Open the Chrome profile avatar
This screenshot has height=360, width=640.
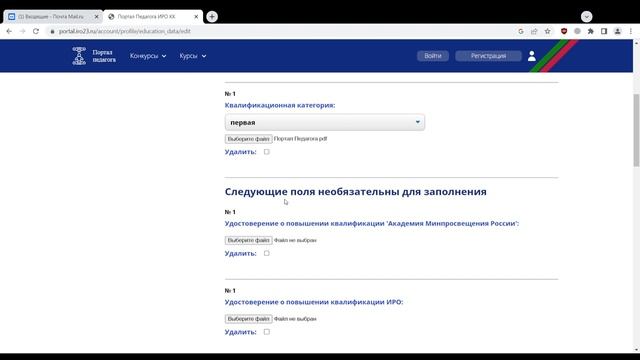(617, 31)
